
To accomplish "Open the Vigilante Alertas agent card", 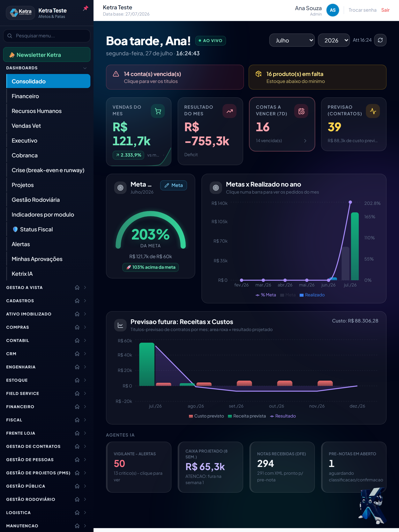I will (x=139, y=467).
